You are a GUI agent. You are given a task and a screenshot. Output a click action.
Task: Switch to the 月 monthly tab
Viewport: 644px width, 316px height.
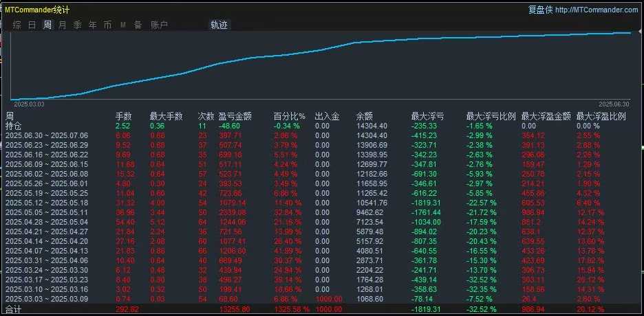coord(62,25)
